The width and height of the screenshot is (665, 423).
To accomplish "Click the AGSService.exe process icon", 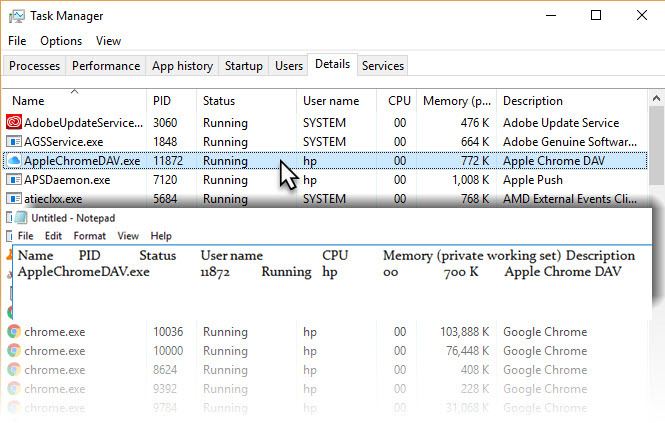I will click(x=14, y=141).
